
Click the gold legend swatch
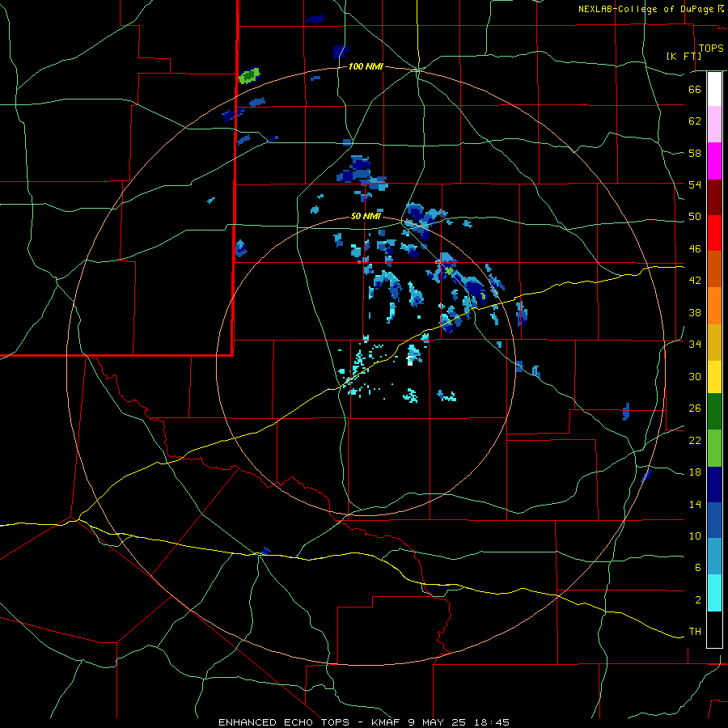pyautogui.click(x=714, y=342)
